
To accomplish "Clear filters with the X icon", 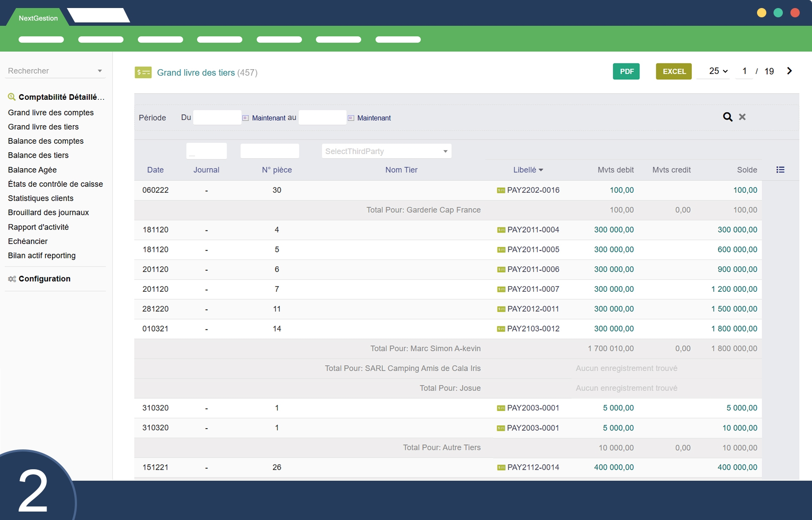I will 742,117.
